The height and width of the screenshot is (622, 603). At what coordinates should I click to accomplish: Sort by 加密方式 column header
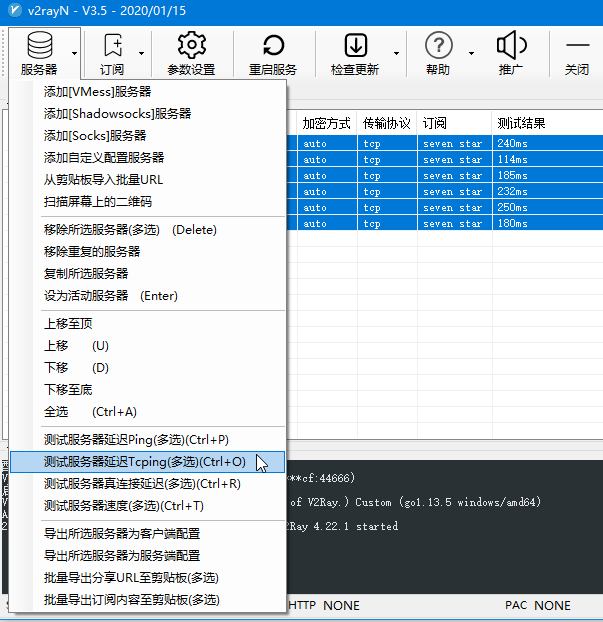point(327,123)
